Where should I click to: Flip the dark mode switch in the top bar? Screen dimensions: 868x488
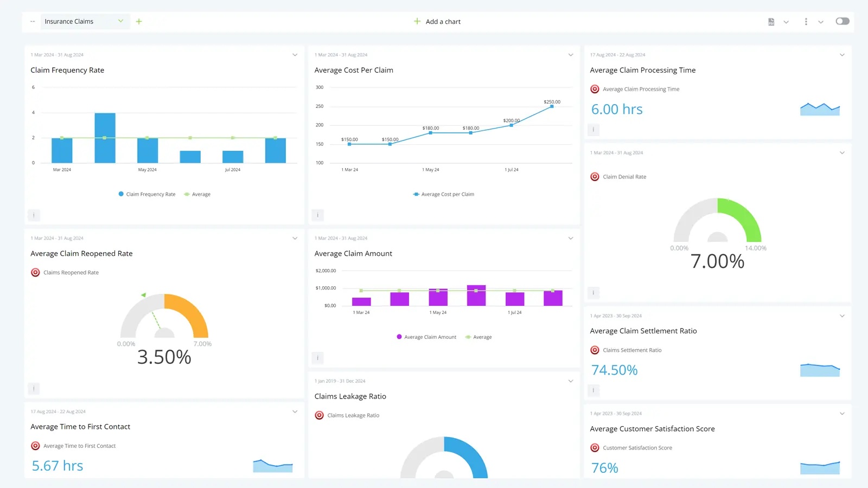click(x=842, y=21)
